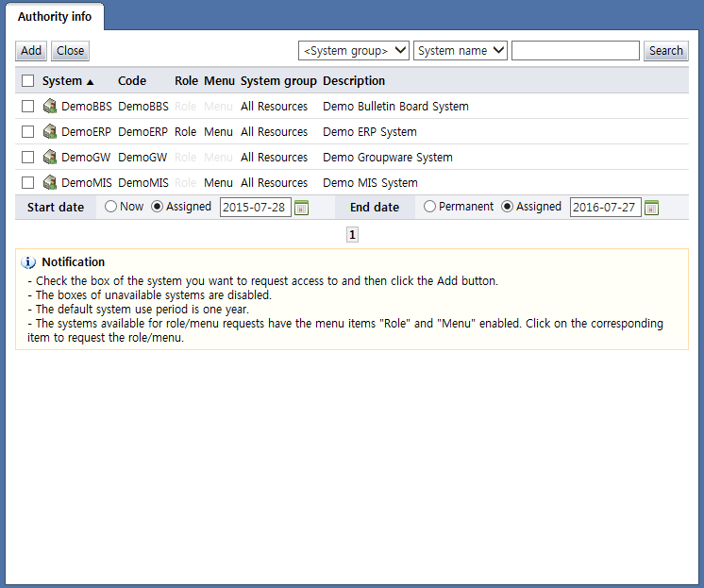Choose the Permanent end date option
The image size is (704, 588).
tap(430, 207)
